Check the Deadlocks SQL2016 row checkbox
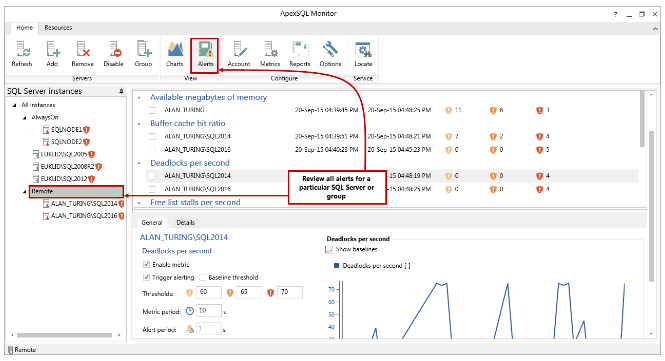Viewport: 665px width, 361px height. coord(152,189)
